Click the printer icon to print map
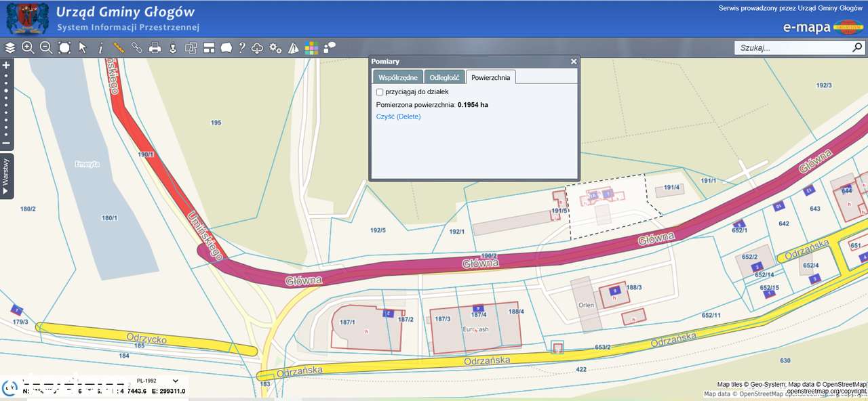 pos(155,48)
